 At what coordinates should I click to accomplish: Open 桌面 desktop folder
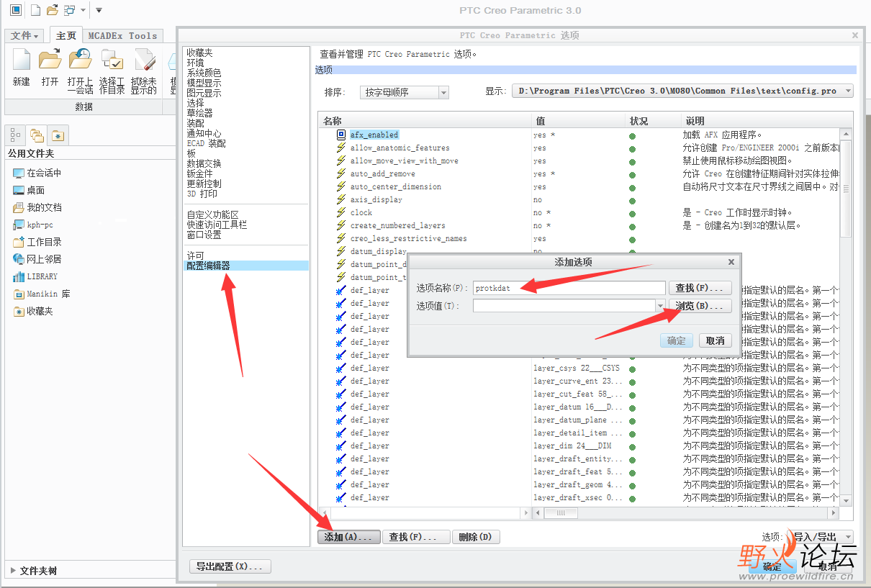click(30, 190)
